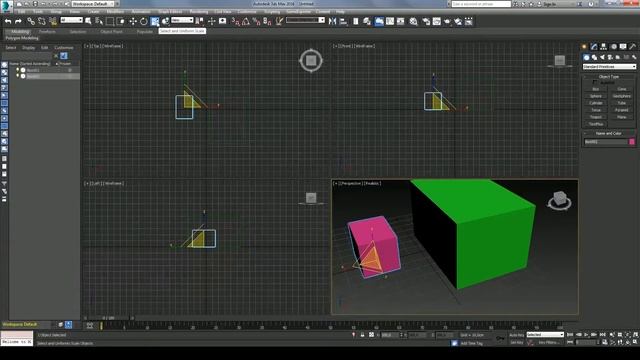Open the Named Selection Sets dropdown
This screenshot has height=360, width=640.
[305, 20]
